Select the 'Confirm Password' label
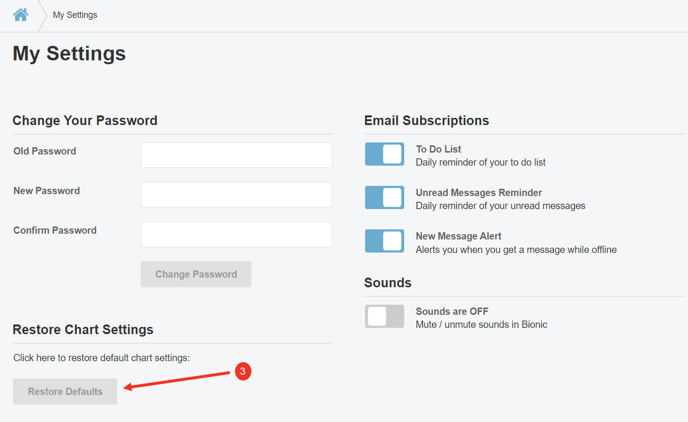 point(55,230)
